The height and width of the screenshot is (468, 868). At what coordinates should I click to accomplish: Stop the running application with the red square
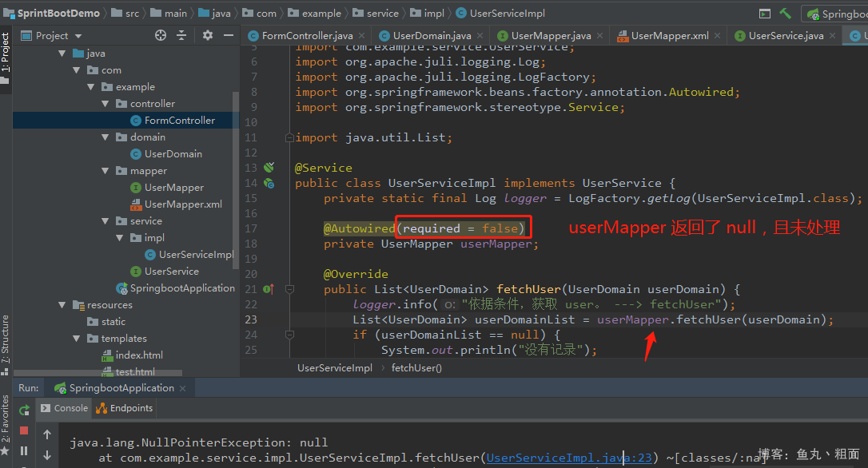click(24, 430)
